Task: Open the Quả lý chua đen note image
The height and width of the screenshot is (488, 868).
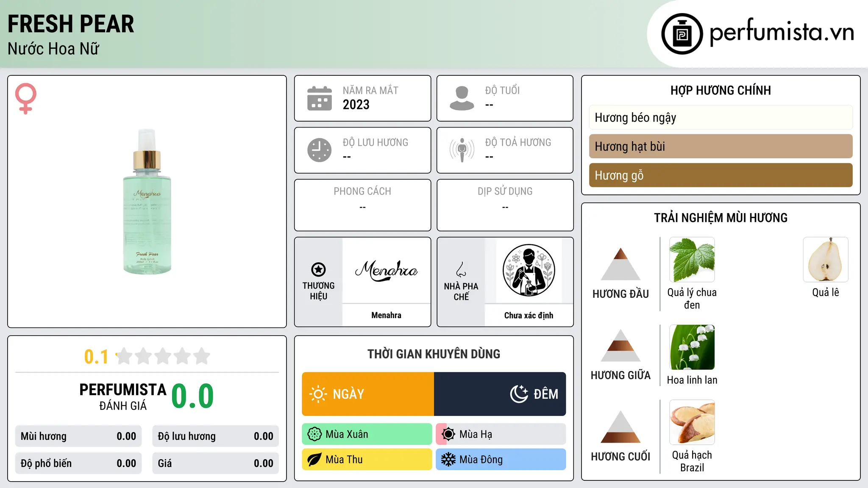Action: pyautogui.click(x=692, y=260)
